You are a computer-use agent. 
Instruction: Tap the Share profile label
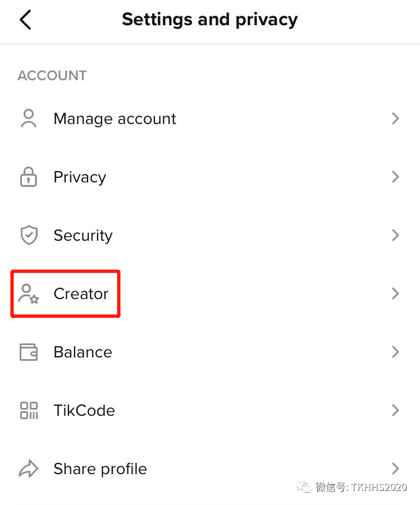tap(100, 469)
